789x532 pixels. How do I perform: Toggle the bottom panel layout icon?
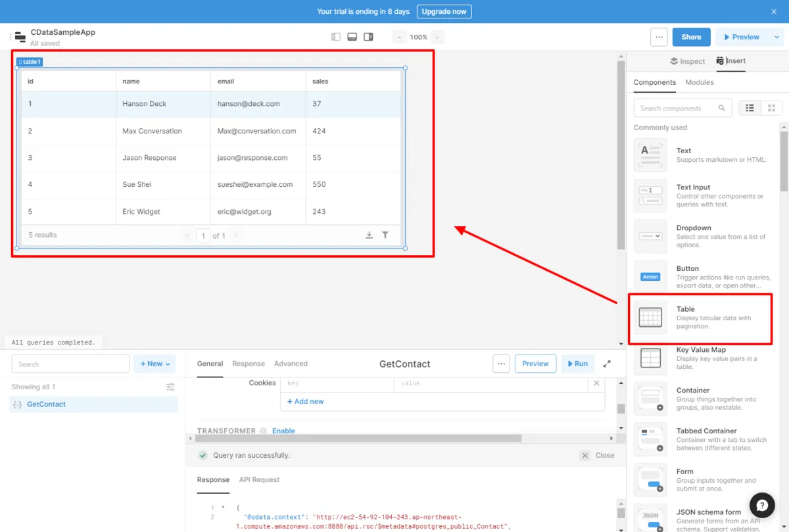pos(352,37)
